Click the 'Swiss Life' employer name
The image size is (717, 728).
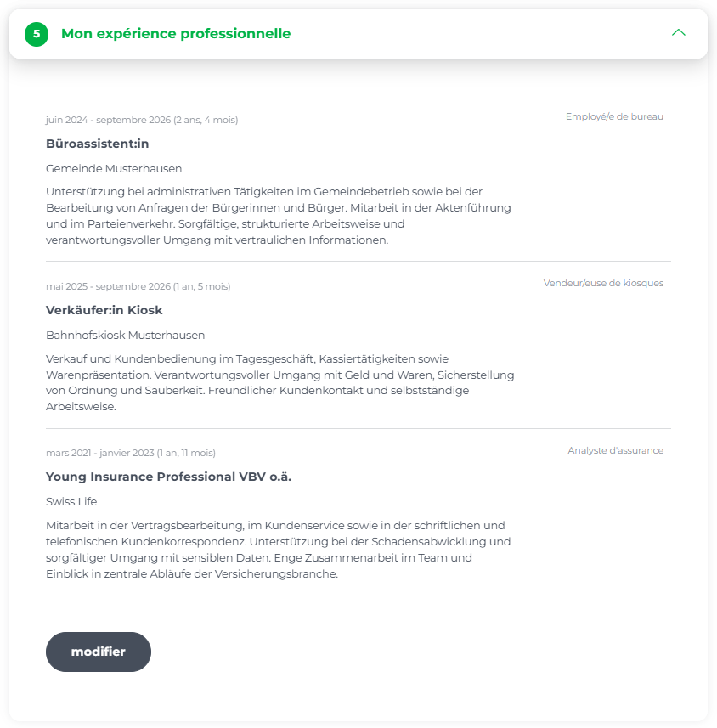coord(71,501)
